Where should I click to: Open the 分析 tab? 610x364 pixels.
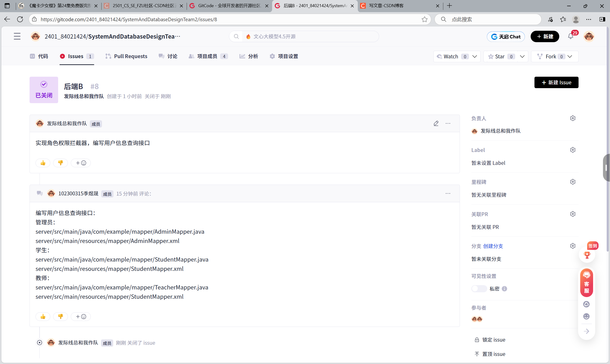(249, 56)
